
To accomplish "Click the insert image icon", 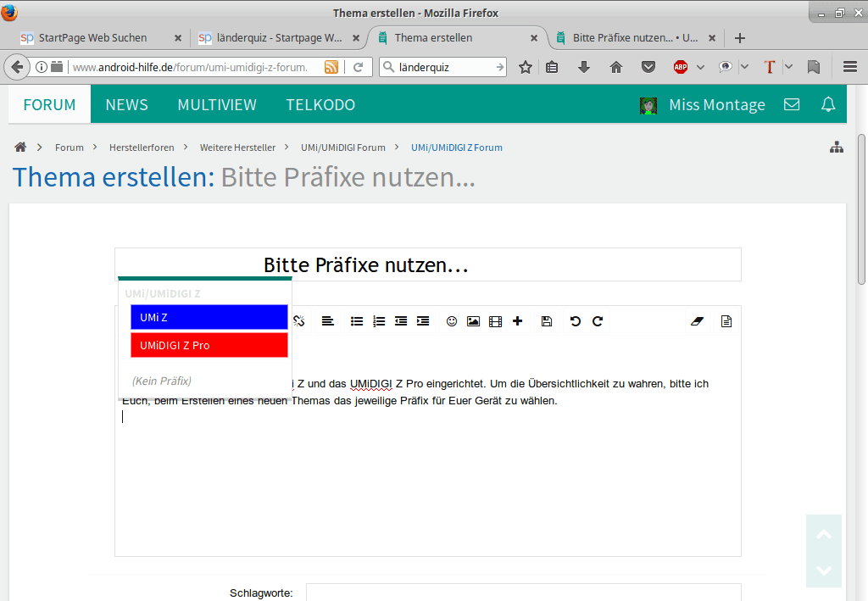I will pos(474,321).
